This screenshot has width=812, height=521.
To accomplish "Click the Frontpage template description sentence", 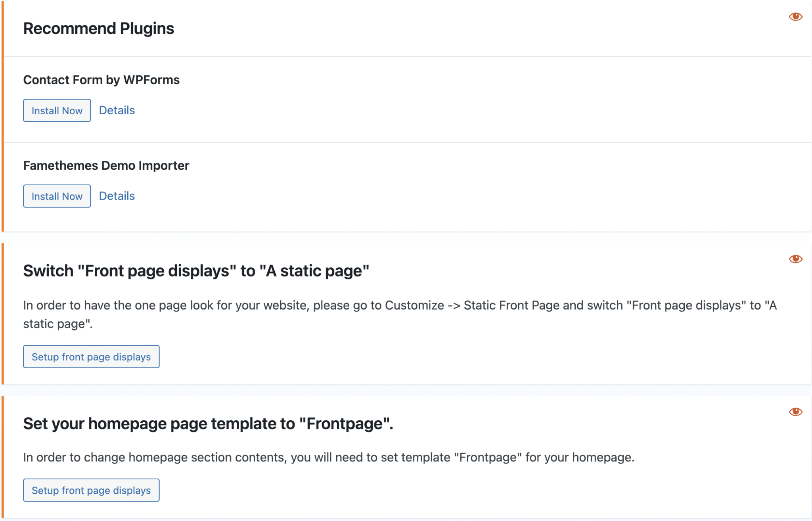I will coord(328,458).
